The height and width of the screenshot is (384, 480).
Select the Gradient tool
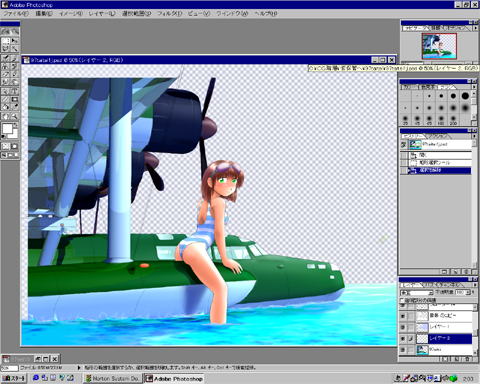point(15,99)
